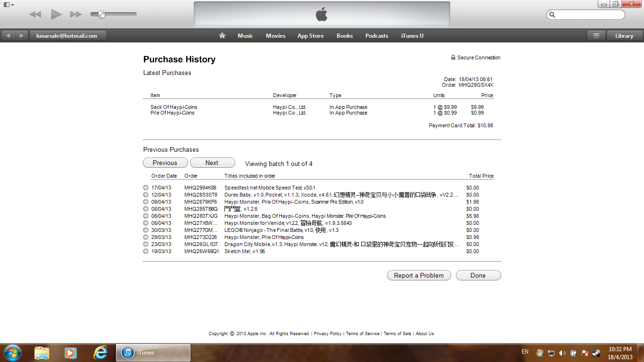This screenshot has height=362, width=644.
Task: Switch to the Library button
Action: [x=624, y=36]
